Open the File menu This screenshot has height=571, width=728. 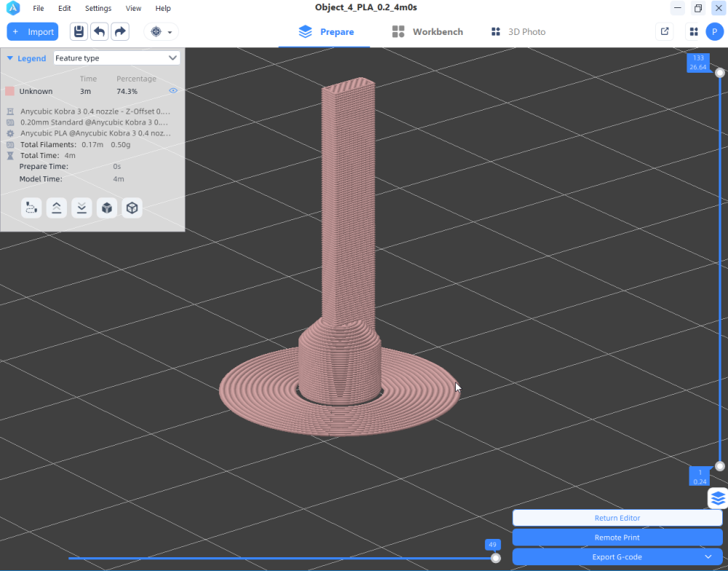coord(39,8)
